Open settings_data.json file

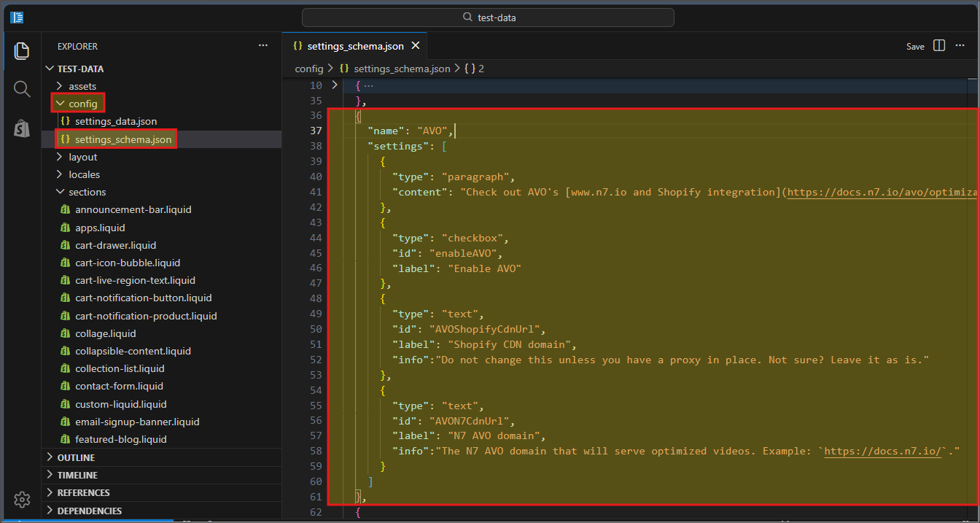(x=162, y=121)
